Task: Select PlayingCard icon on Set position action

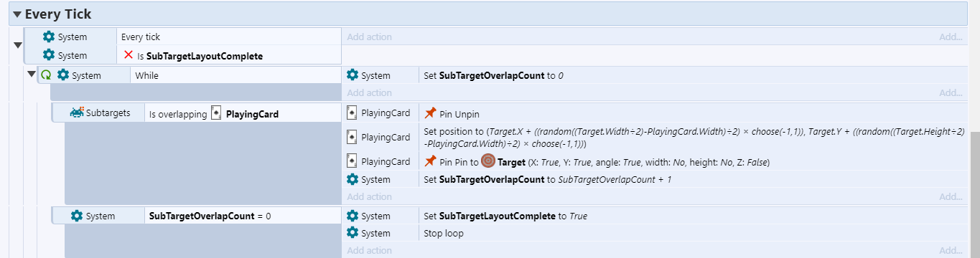Action: click(352, 137)
